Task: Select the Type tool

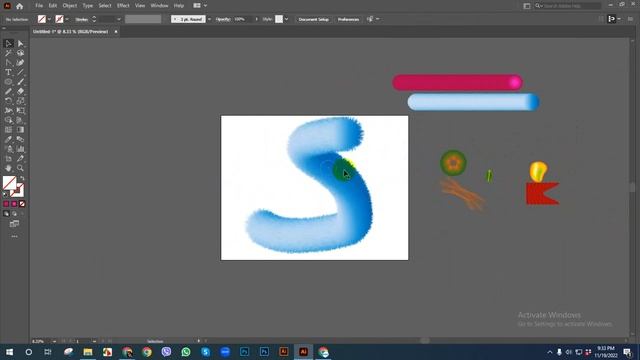Action: point(9,72)
